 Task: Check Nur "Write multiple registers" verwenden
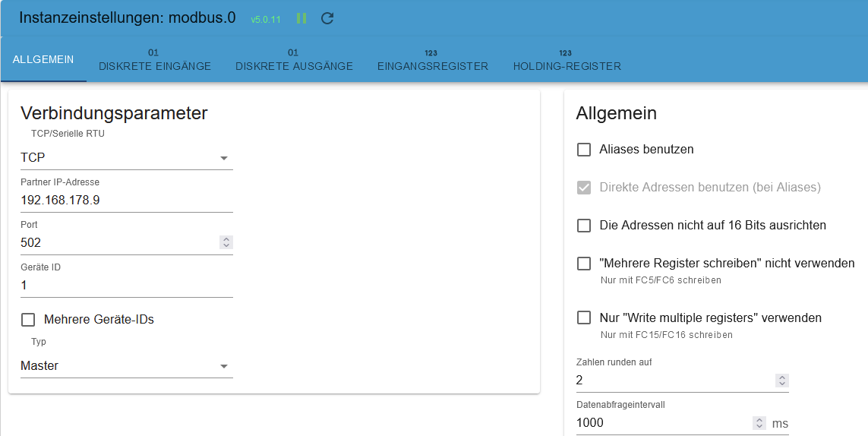(x=584, y=318)
